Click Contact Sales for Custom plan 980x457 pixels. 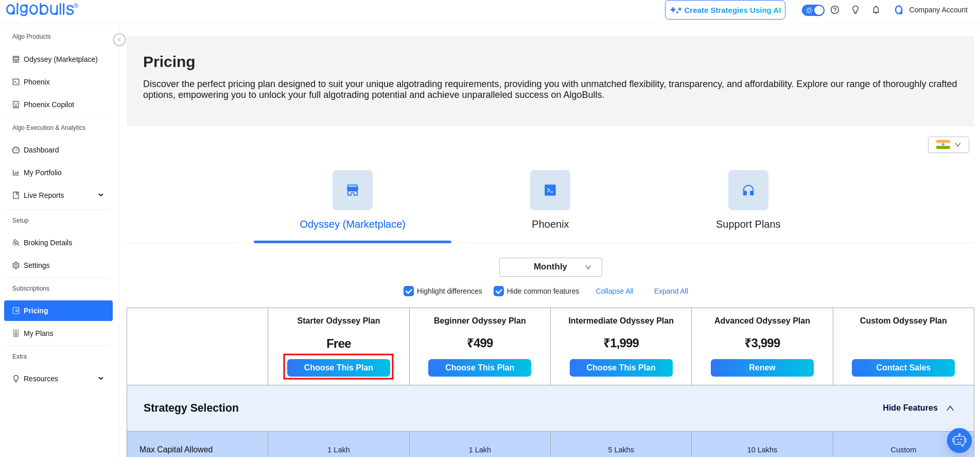point(903,368)
